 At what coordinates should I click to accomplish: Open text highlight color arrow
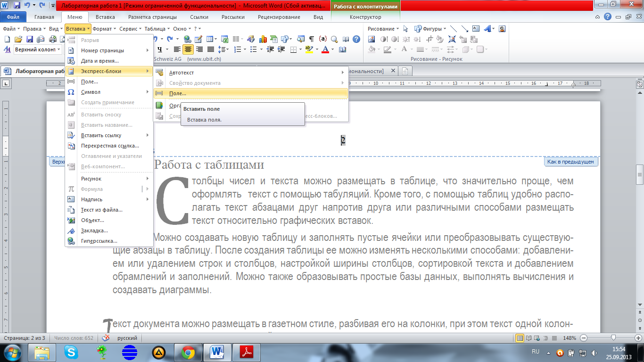317,49
